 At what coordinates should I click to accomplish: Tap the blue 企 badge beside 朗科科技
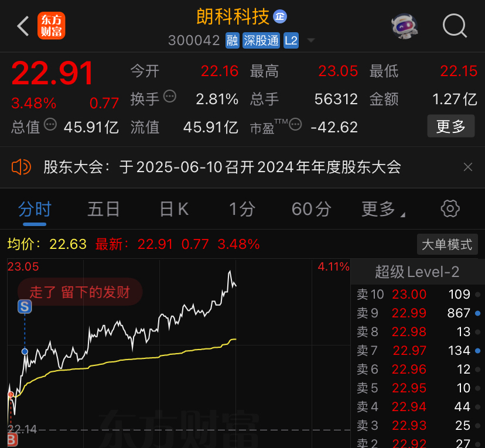280,17
